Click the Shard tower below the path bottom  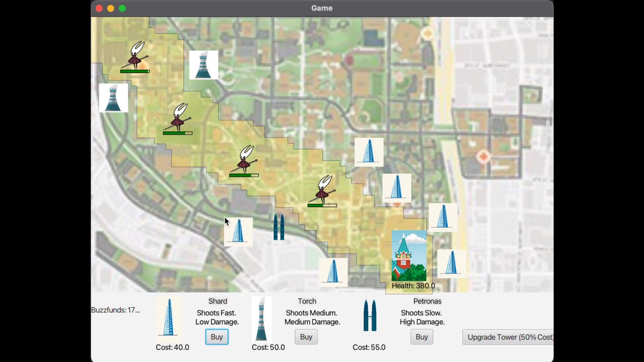[x=333, y=272]
